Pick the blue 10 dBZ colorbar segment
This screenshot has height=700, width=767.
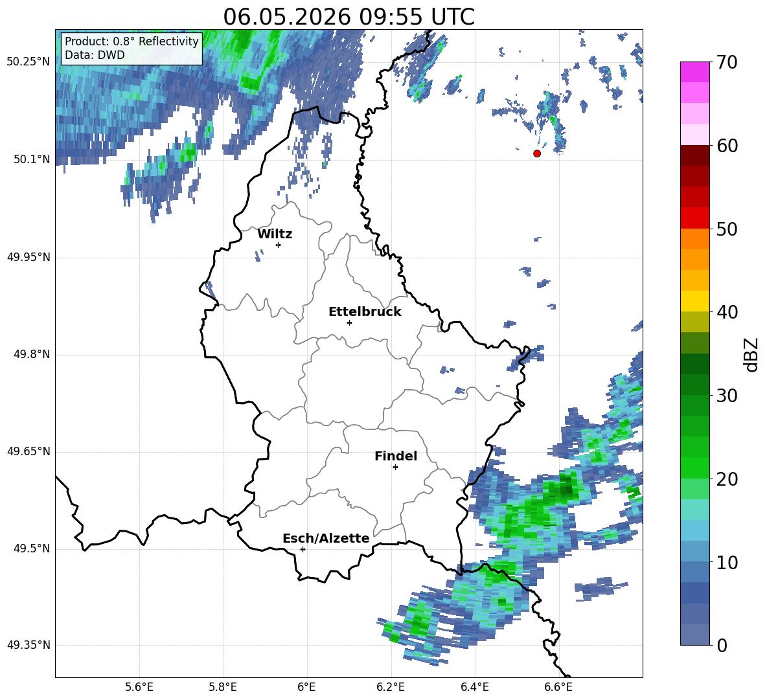(x=694, y=572)
